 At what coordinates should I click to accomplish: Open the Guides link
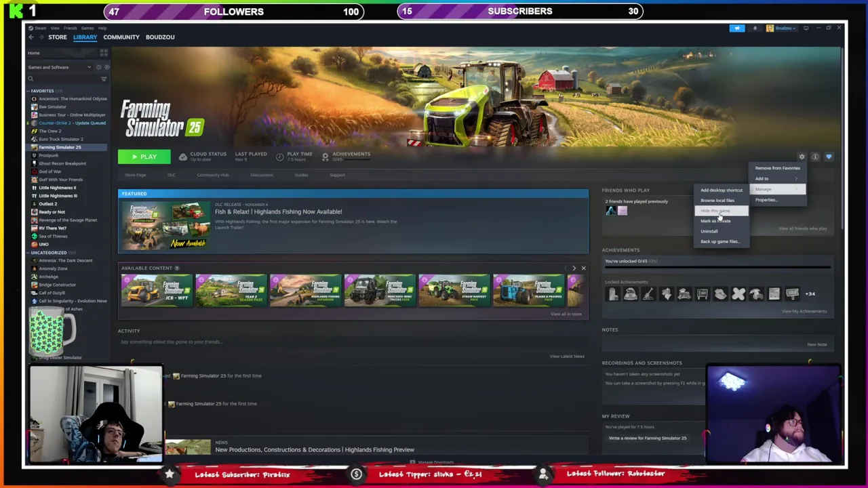tap(301, 175)
